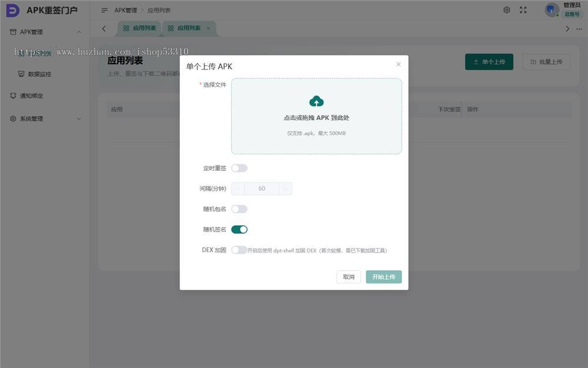
Task: Click the APK drop zone upload area
Action: 316,116
